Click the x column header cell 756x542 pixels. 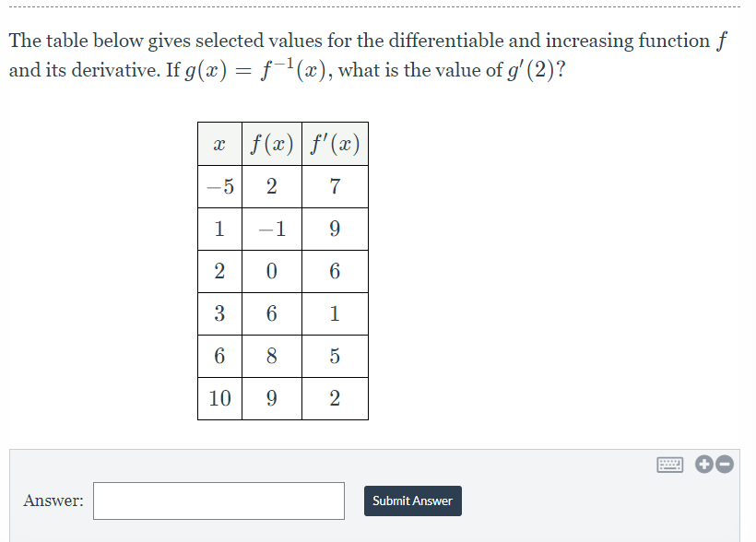click(219, 144)
